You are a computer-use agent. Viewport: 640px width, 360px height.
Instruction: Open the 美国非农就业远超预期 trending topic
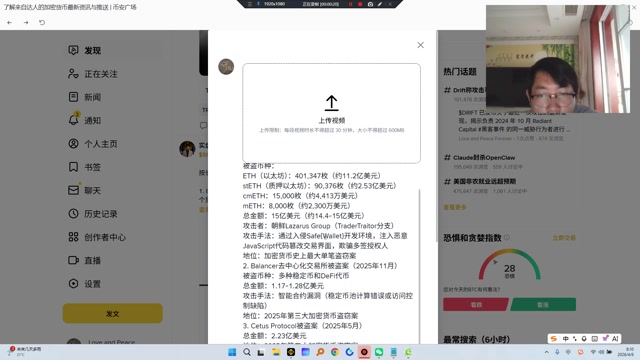(484, 181)
